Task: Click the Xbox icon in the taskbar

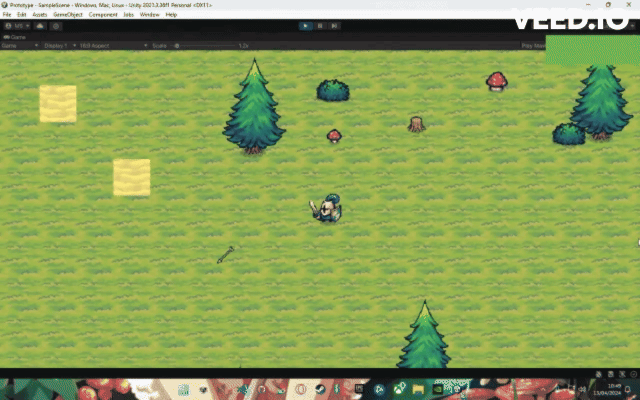Action: point(399,389)
